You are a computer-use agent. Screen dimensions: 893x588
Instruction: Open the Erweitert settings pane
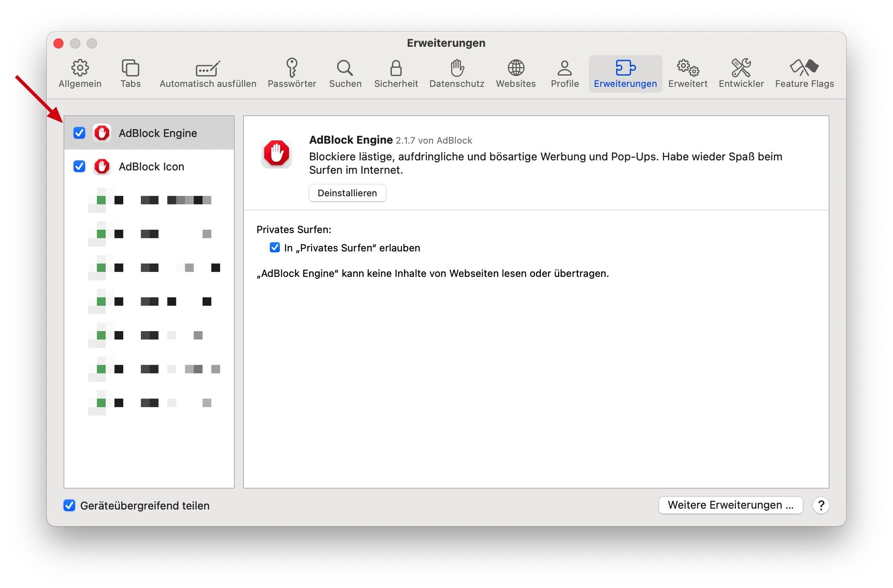[688, 73]
